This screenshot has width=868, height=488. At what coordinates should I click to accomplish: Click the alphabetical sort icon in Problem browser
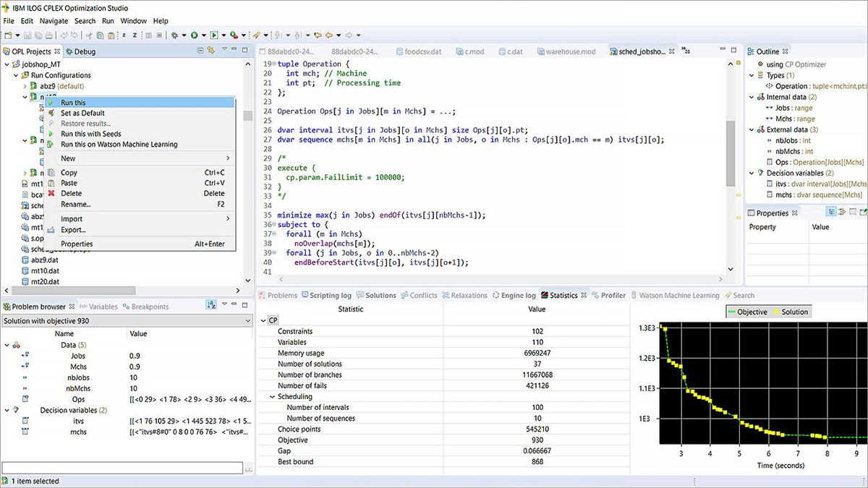pyautogui.click(x=210, y=306)
